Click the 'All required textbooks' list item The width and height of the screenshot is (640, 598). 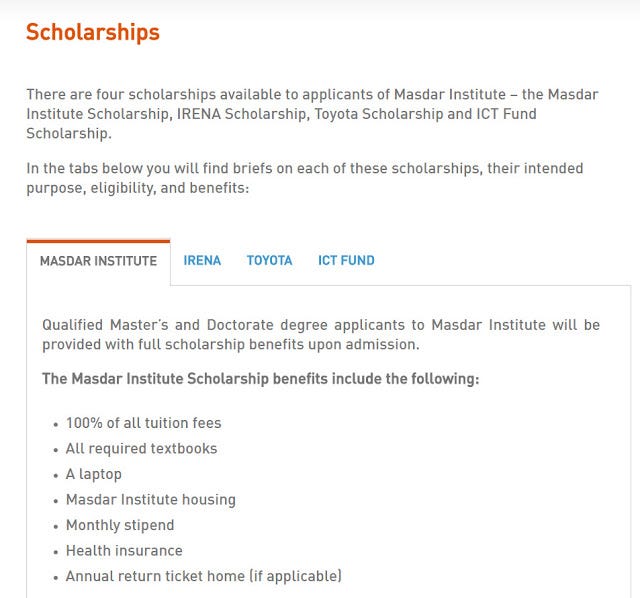[x=141, y=449]
